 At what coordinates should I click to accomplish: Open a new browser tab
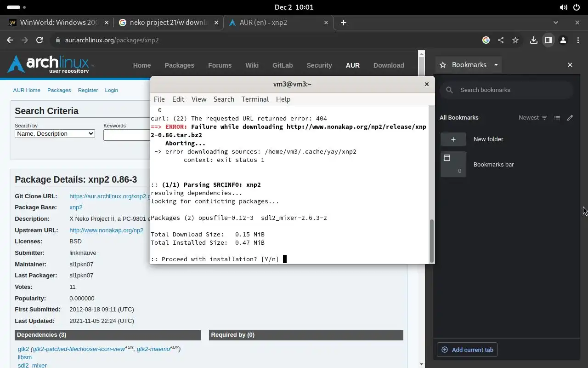point(343,22)
